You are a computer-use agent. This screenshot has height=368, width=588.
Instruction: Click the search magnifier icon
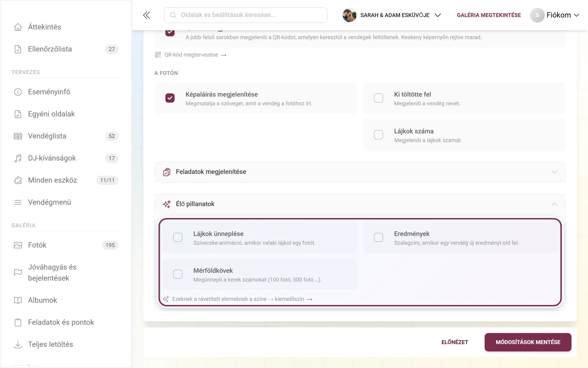click(173, 15)
